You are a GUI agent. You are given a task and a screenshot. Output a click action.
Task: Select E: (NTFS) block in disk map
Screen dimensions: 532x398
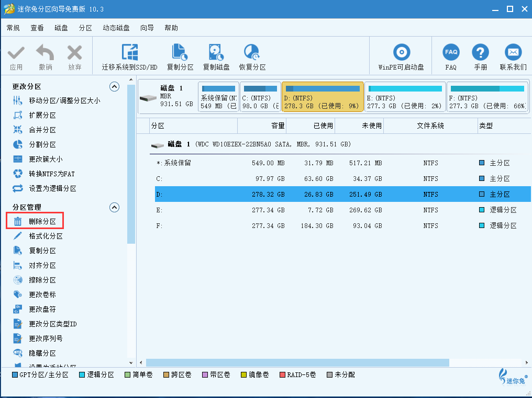click(x=405, y=97)
